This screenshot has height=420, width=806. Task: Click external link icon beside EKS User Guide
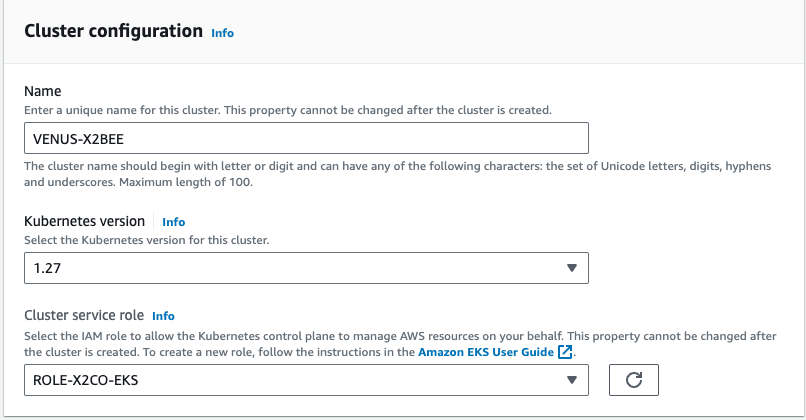click(x=566, y=353)
